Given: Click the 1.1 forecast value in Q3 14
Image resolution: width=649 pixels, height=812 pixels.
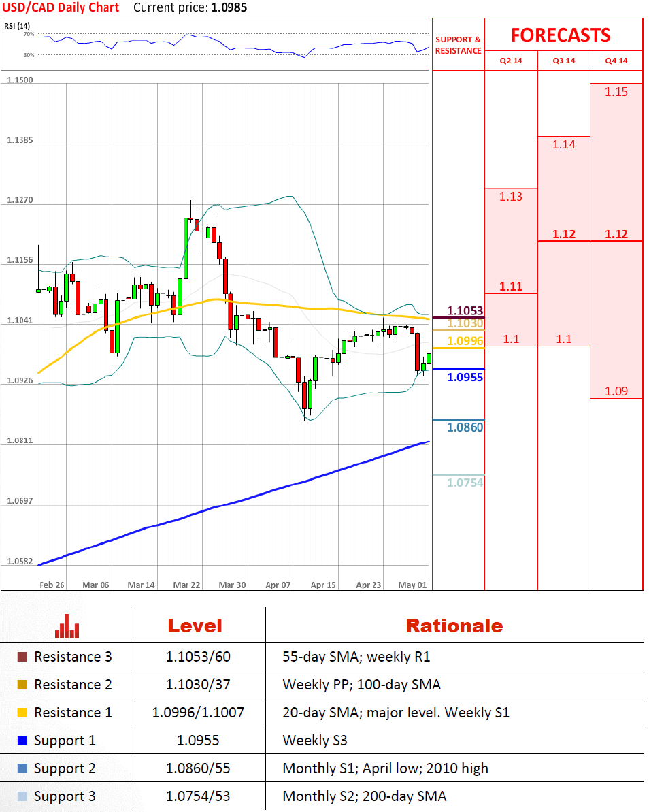Looking at the screenshot, I should (x=563, y=339).
